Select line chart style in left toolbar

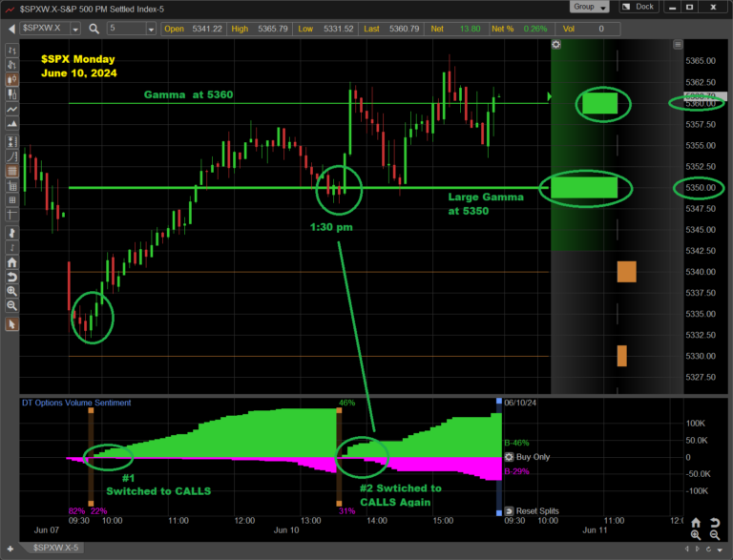coord(11,111)
